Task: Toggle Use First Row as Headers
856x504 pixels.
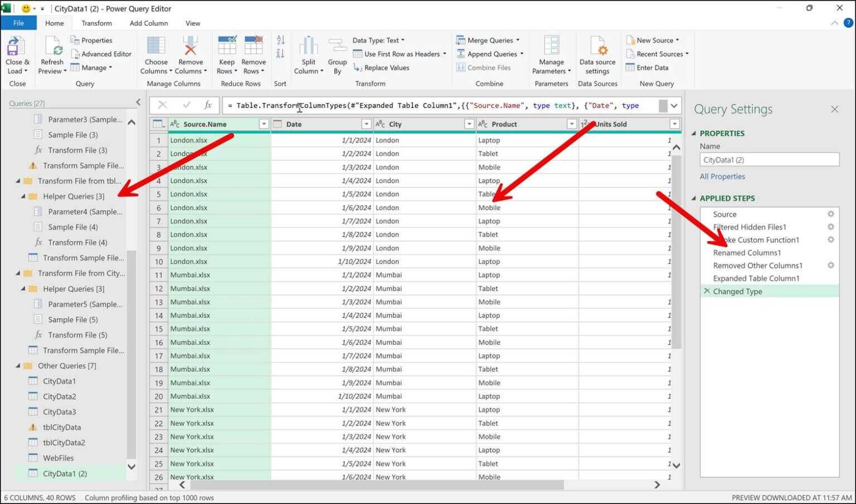Action: pyautogui.click(x=400, y=53)
